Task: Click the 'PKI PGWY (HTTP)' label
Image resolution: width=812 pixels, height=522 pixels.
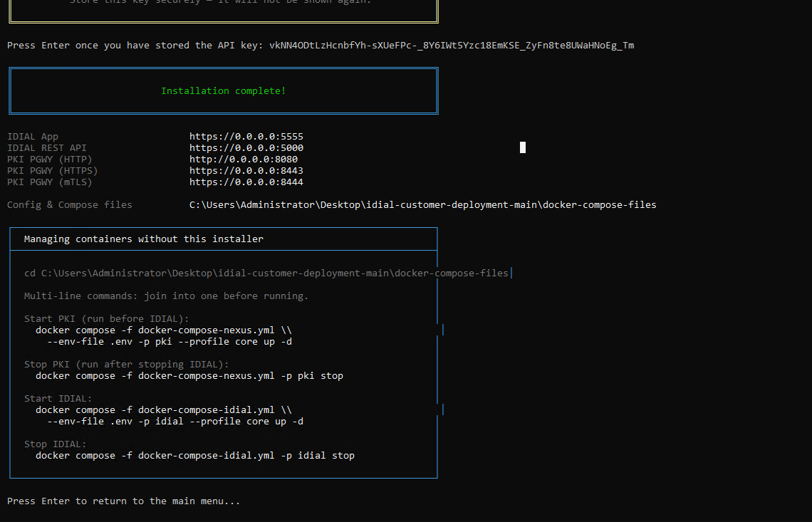Action: [50, 159]
